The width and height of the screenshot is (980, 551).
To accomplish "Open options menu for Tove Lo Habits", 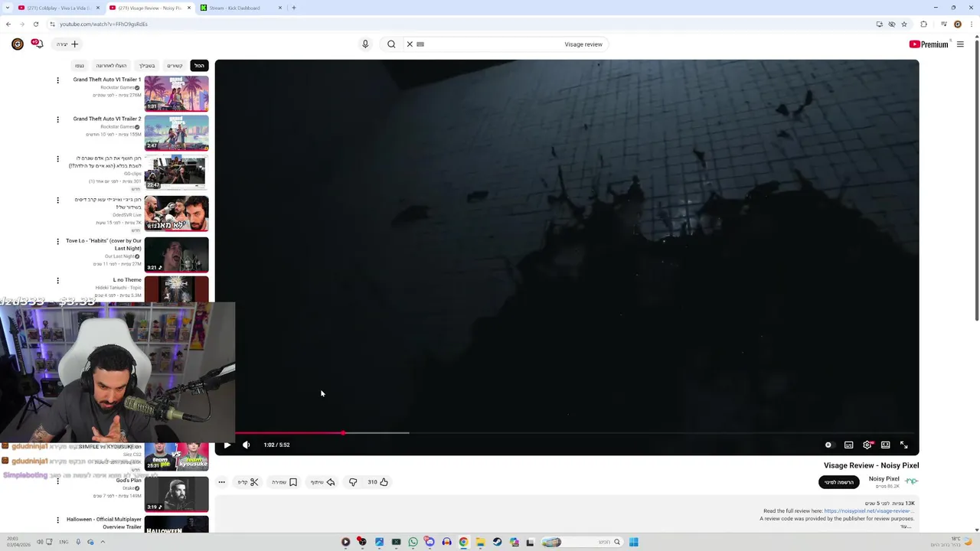I will (57, 242).
